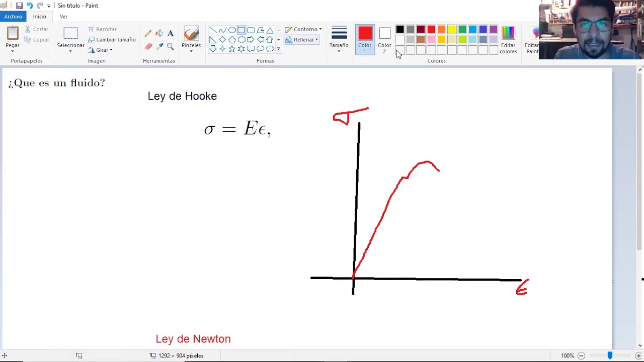Choose the Five-point star shape
Viewport: 644px width, 362px height.
point(232,49)
